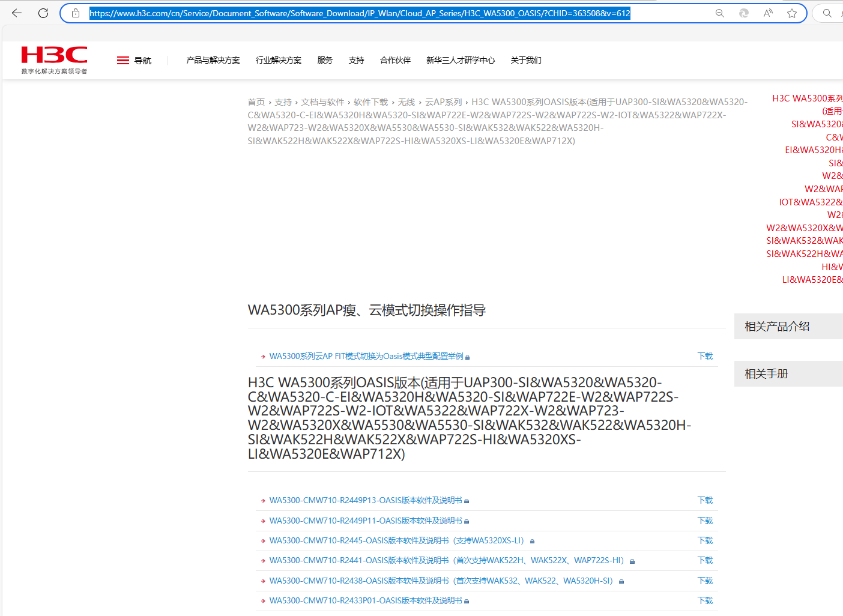843x616 pixels.
Task: Open the zoom-out magnifier in the address bar
Action: point(719,13)
